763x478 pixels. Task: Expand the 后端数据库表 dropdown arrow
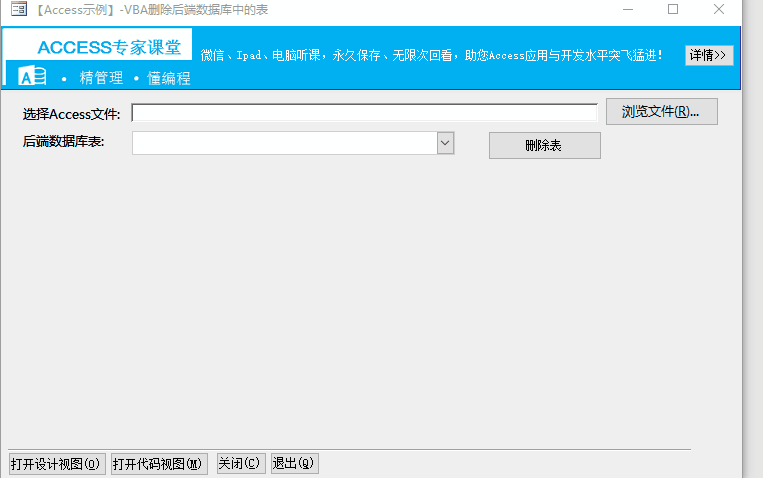(x=445, y=143)
